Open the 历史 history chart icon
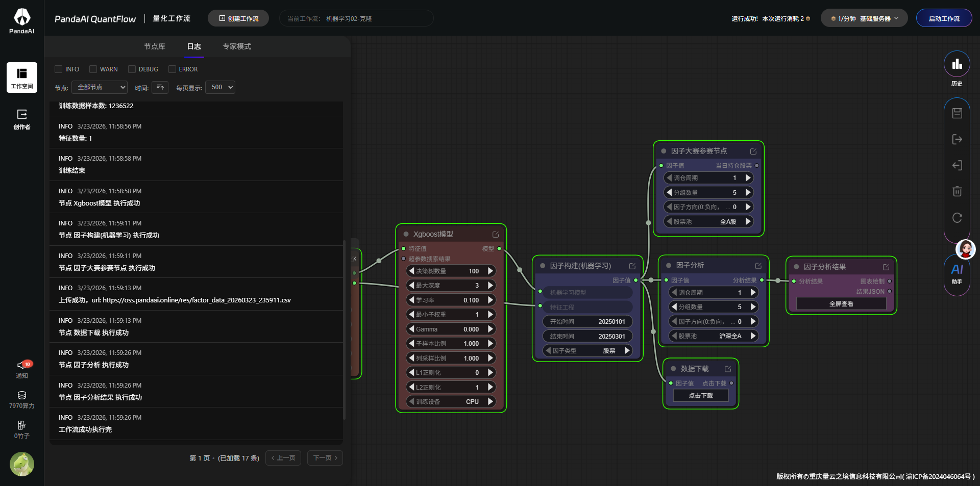The width and height of the screenshot is (980, 486). pos(957,65)
